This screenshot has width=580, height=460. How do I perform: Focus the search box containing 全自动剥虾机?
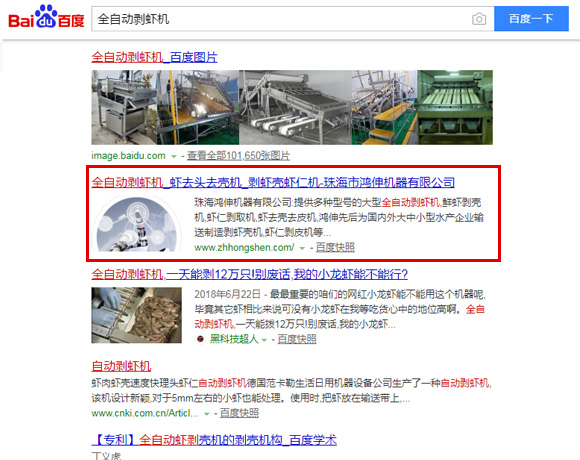point(281,19)
